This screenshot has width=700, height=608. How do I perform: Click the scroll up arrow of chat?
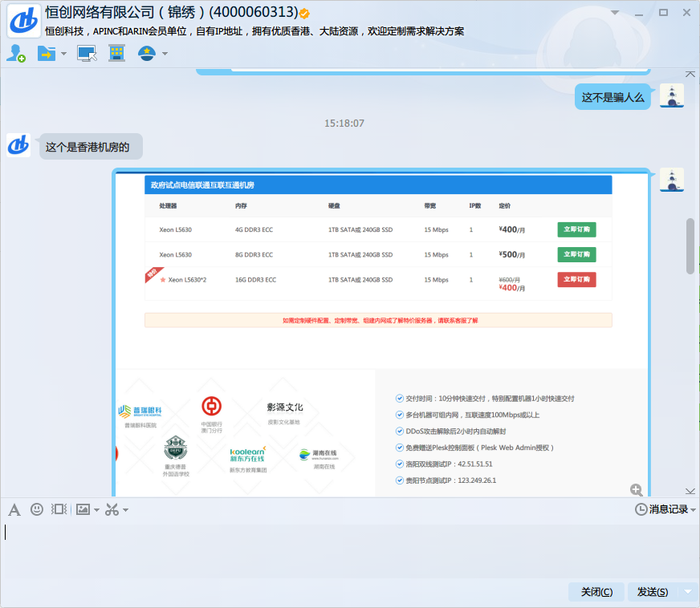(x=690, y=74)
